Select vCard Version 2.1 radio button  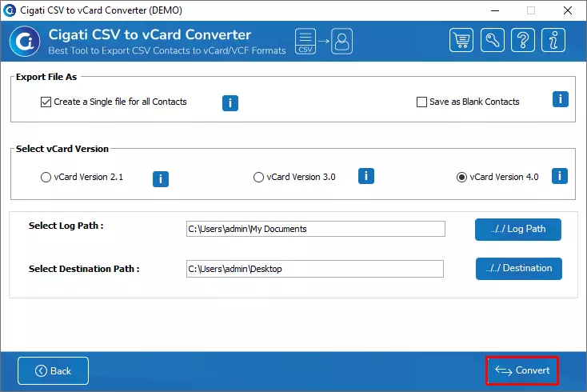point(46,177)
